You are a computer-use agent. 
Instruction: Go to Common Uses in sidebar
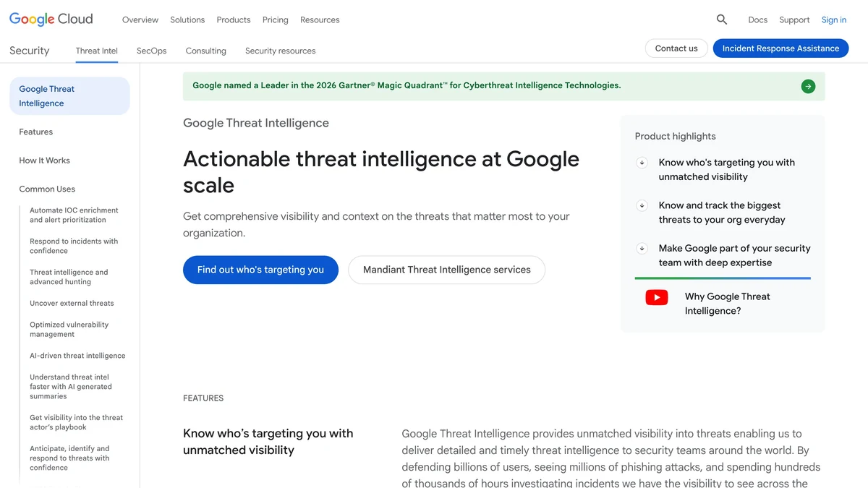pyautogui.click(x=47, y=189)
